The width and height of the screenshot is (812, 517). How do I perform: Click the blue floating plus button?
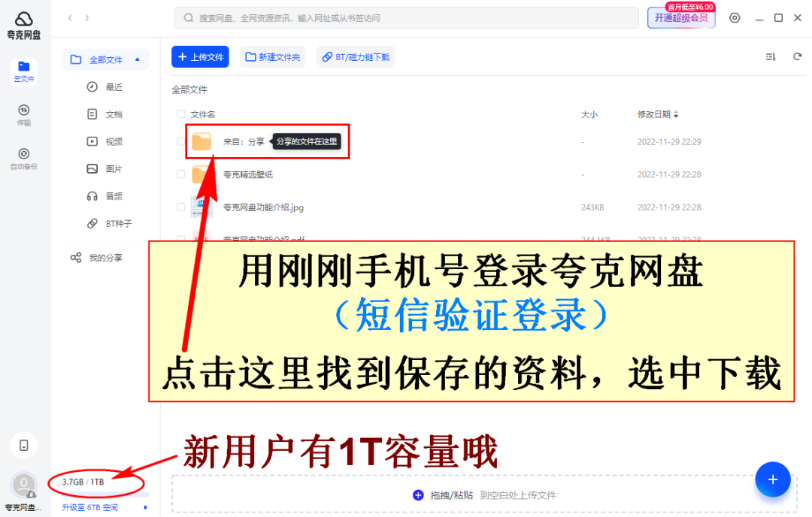click(x=773, y=479)
